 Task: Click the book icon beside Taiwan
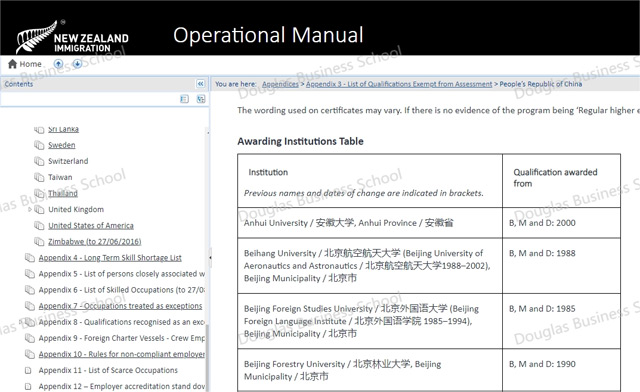click(x=39, y=177)
